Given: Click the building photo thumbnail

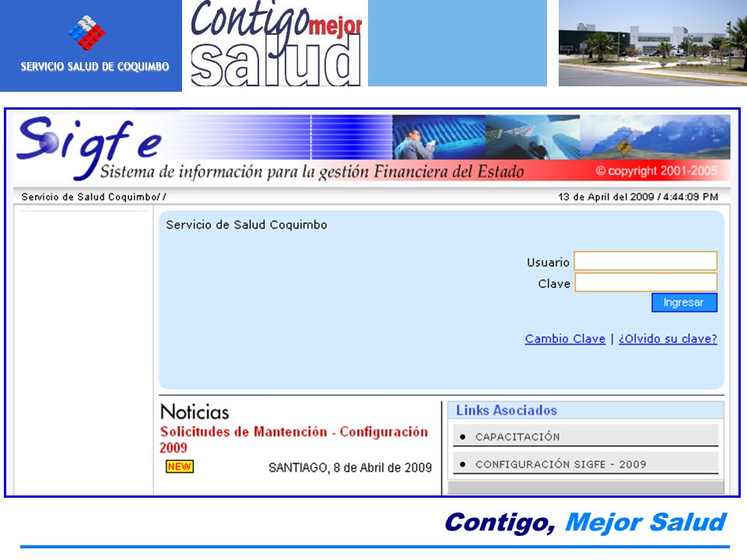Looking at the screenshot, I should pyautogui.click(x=653, y=43).
